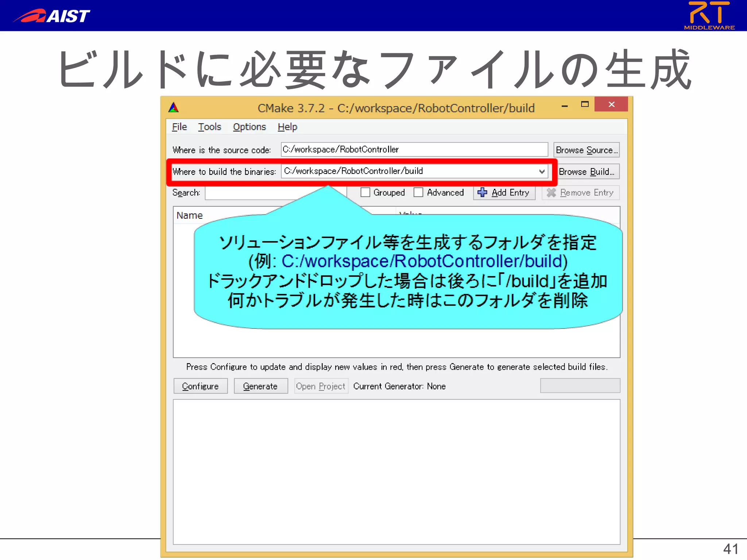The height and width of the screenshot is (560, 747).
Task: Click the Browse Source button
Action: pos(587,150)
